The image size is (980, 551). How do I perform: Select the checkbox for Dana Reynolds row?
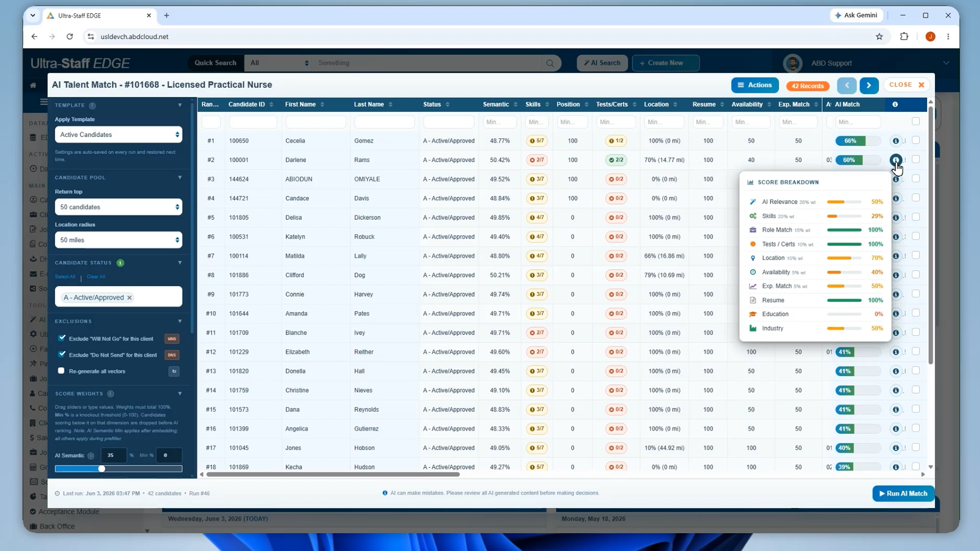click(x=915, y=409)
